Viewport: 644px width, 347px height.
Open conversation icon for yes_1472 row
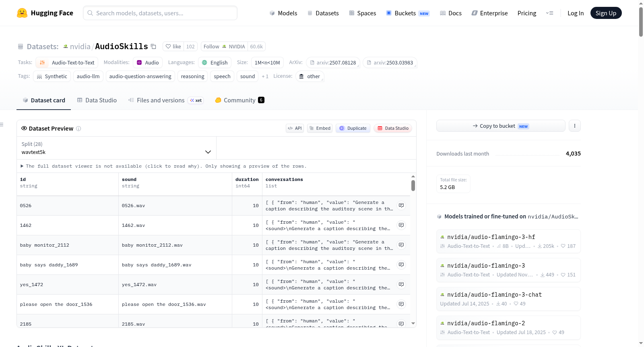coord(401,285)
